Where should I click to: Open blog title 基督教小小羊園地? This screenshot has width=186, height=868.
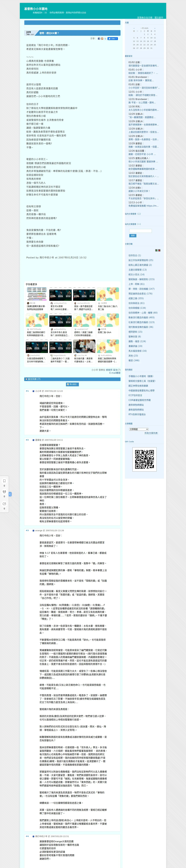[x=36, y=9]
